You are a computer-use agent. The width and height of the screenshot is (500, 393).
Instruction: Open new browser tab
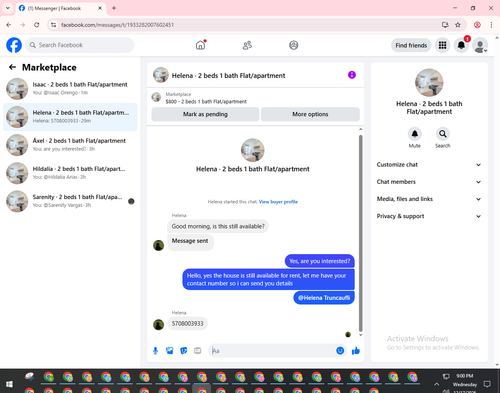[x=114, y=8]
